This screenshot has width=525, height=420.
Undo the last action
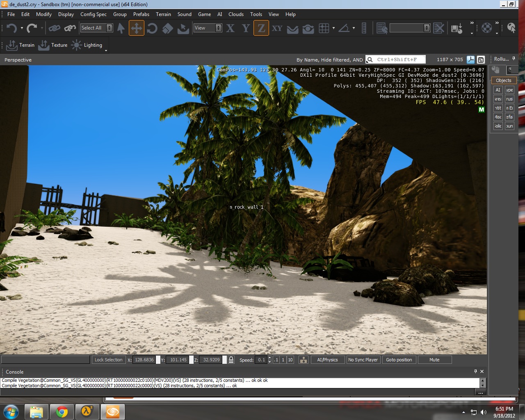(11, 28)
